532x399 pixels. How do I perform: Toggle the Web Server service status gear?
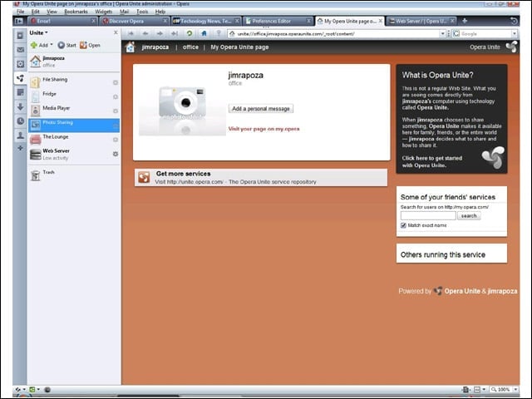(x=116, y=154)
